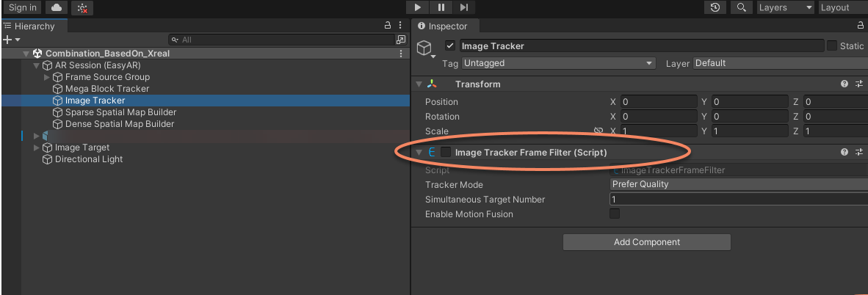Open Transform component presets icon

(859, 84)
